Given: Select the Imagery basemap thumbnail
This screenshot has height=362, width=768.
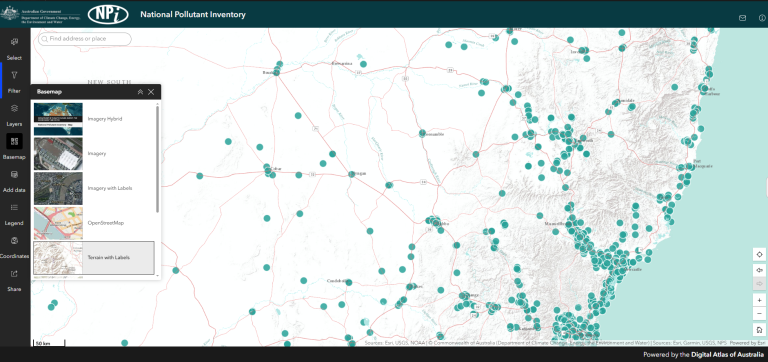Looking at the screenshot, I should click(x=58, y=154).
